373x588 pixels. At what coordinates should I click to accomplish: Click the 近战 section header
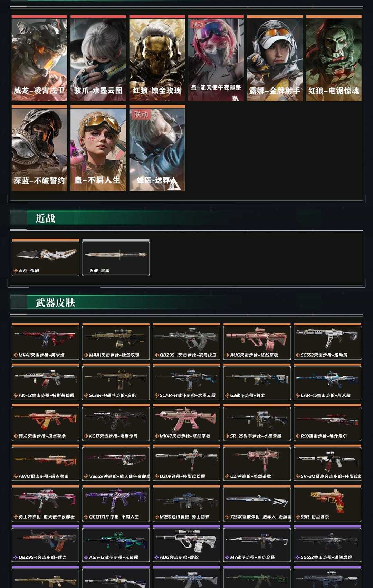click(45, 218)
